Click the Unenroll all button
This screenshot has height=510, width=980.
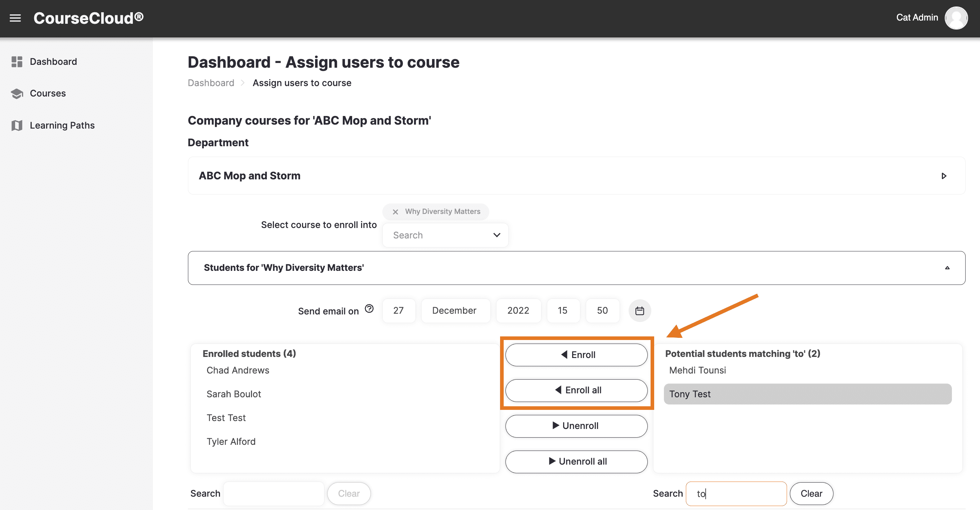576,462
